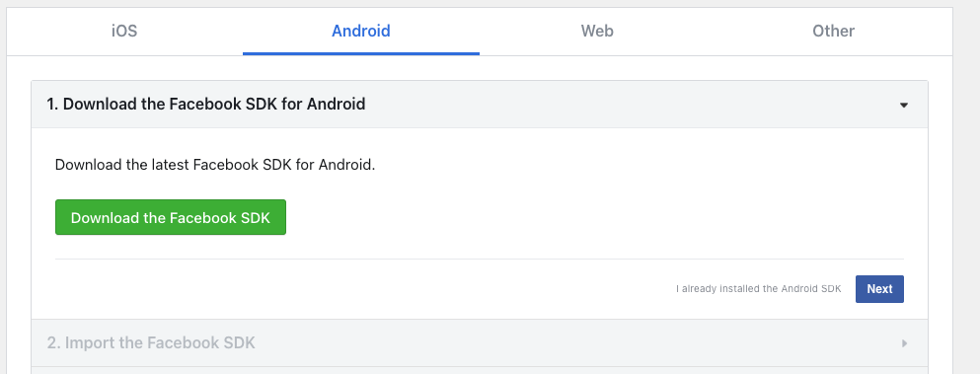980x374 pixels.
Task: Expand step 2 with the right arrow
Action: click(x=904, y=343)
